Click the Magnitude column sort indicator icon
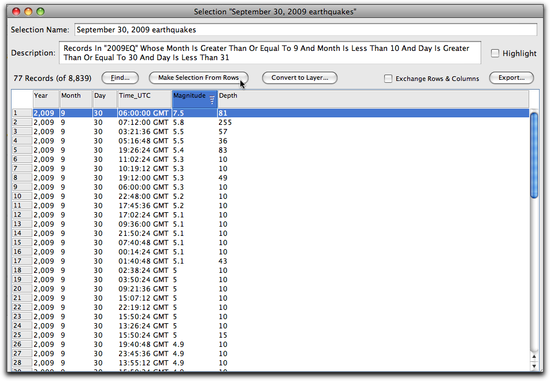Image resolution: width=550 pixels, height=381 pixels. (212, 100)
